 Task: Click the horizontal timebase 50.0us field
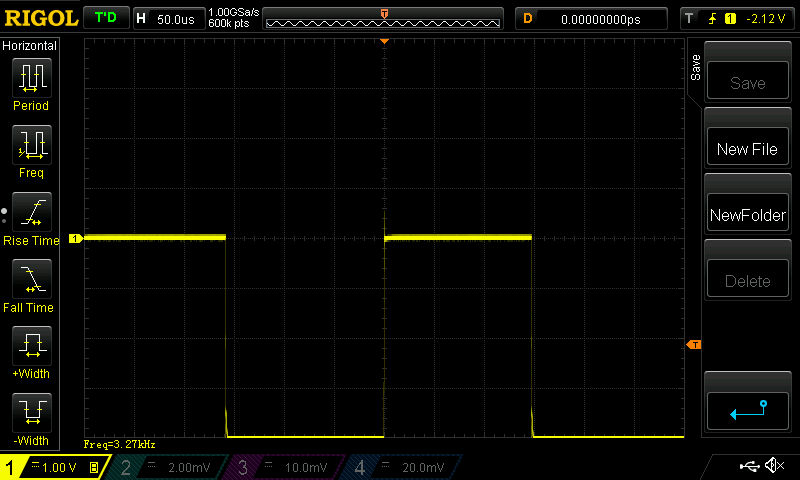(169, 19)
